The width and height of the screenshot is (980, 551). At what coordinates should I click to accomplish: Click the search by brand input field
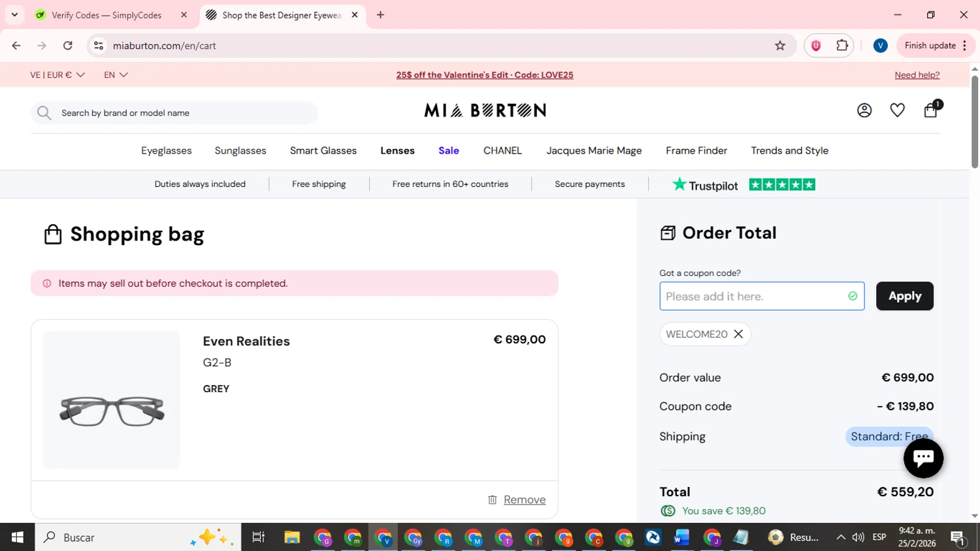(174, 113)
